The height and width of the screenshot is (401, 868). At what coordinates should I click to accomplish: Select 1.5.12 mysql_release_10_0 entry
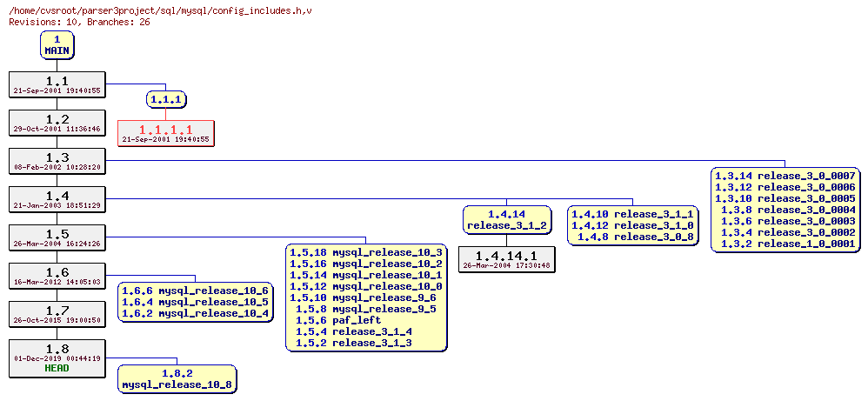tap(366, 286)
